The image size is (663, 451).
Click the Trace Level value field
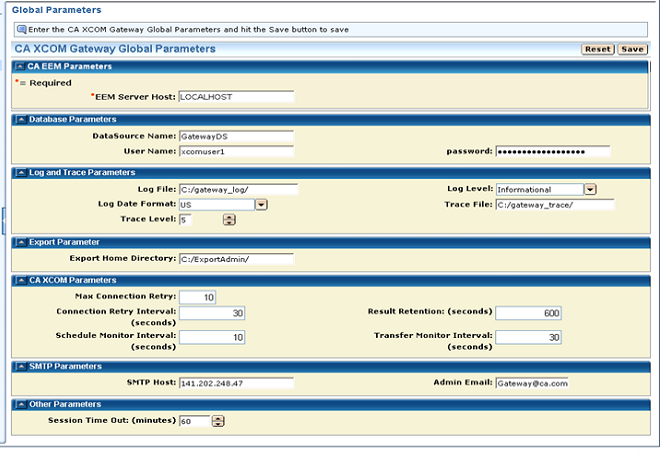[x=185, y=220]
